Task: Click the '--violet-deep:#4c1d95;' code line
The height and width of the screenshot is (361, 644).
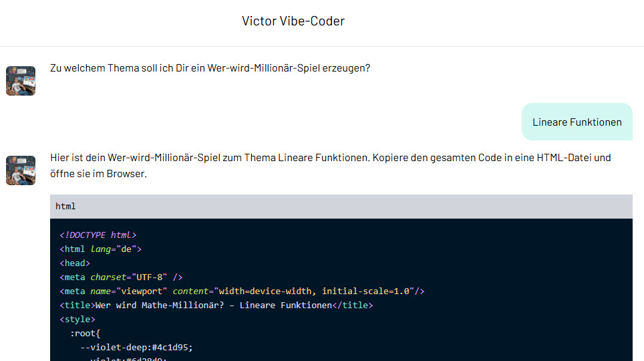Action: click(x=136, y=348)
